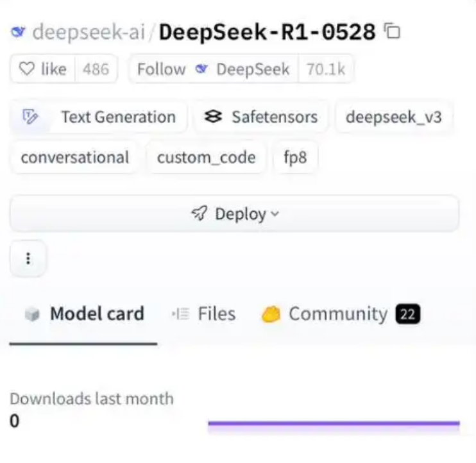
Task: Select the conversational tag
Action: [x=74, y=158]
